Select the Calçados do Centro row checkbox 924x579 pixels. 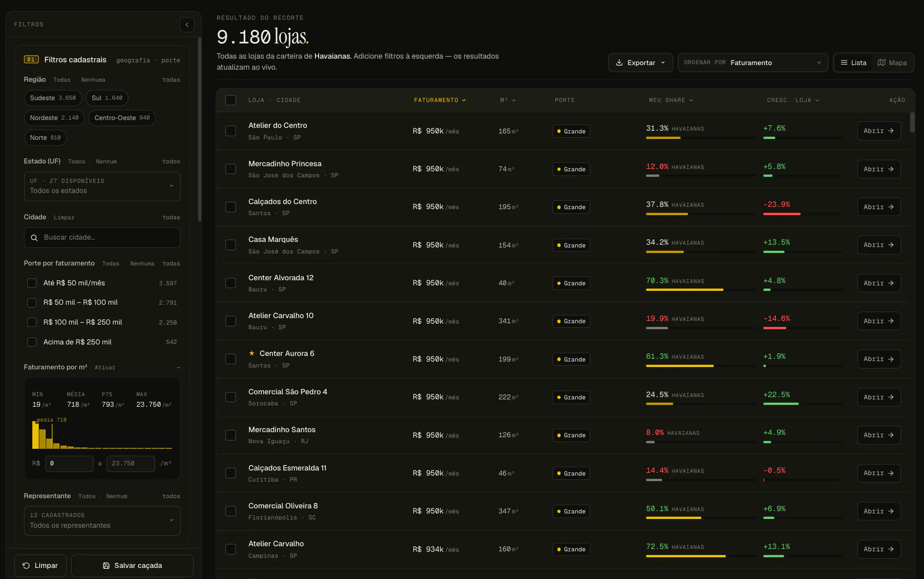[230, 207]
